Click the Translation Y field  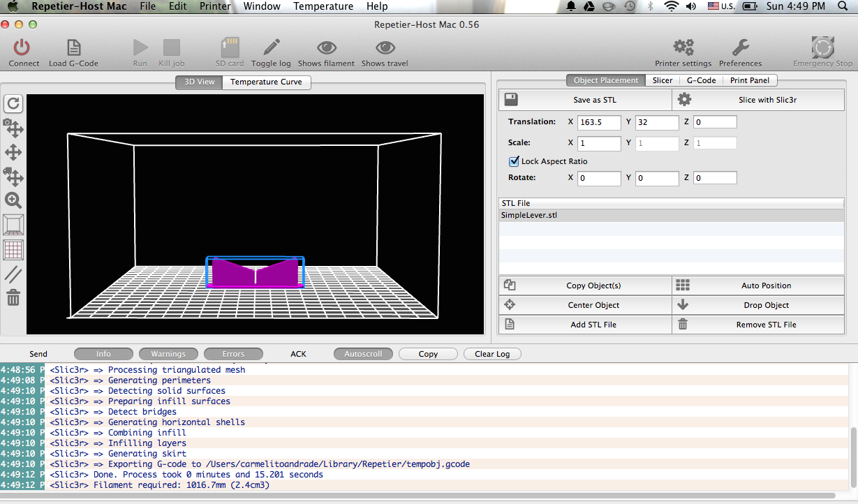[x=657, y=122]
